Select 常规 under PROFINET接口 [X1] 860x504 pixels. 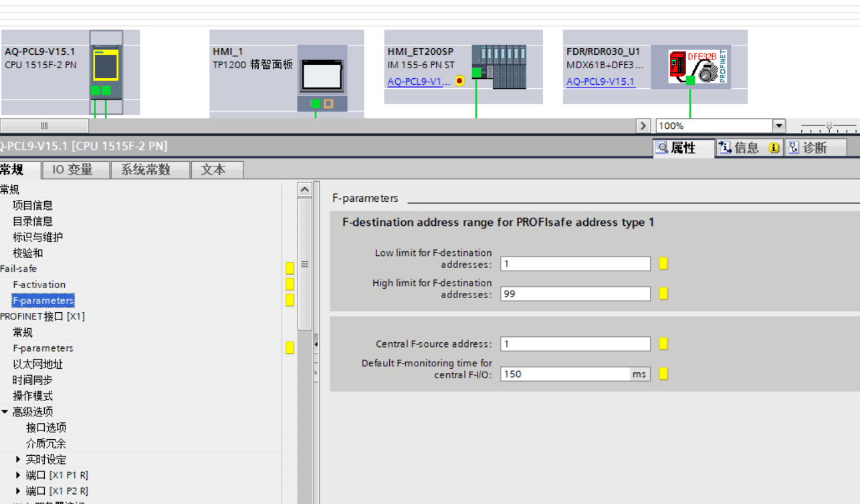(x=23, y=332)
